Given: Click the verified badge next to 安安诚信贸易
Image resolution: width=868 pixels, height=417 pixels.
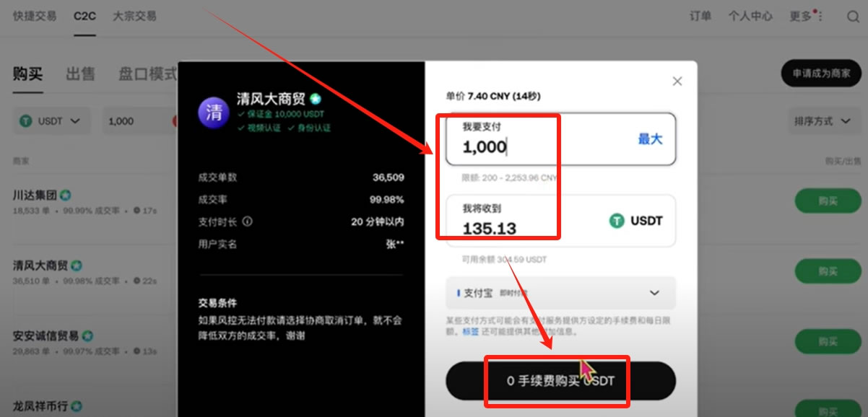Looking at the screenshot, I should click(x=87, y=335).
